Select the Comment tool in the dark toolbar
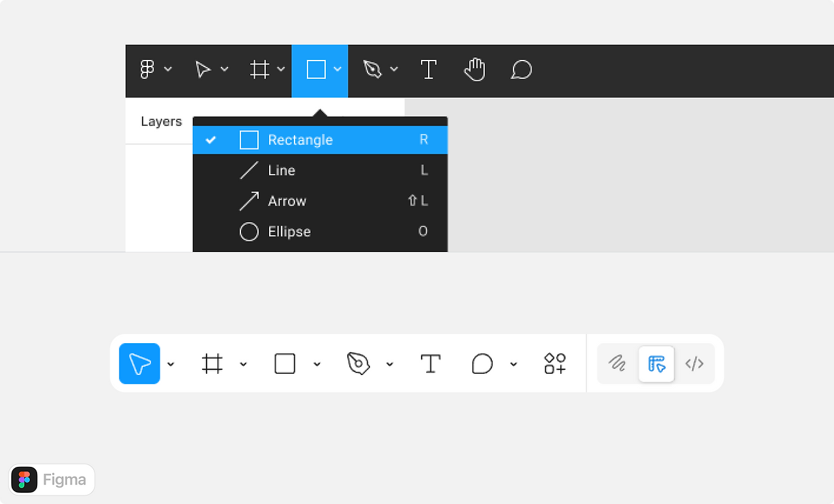Viewport: 834px width, 504px height. click(521, 70)
